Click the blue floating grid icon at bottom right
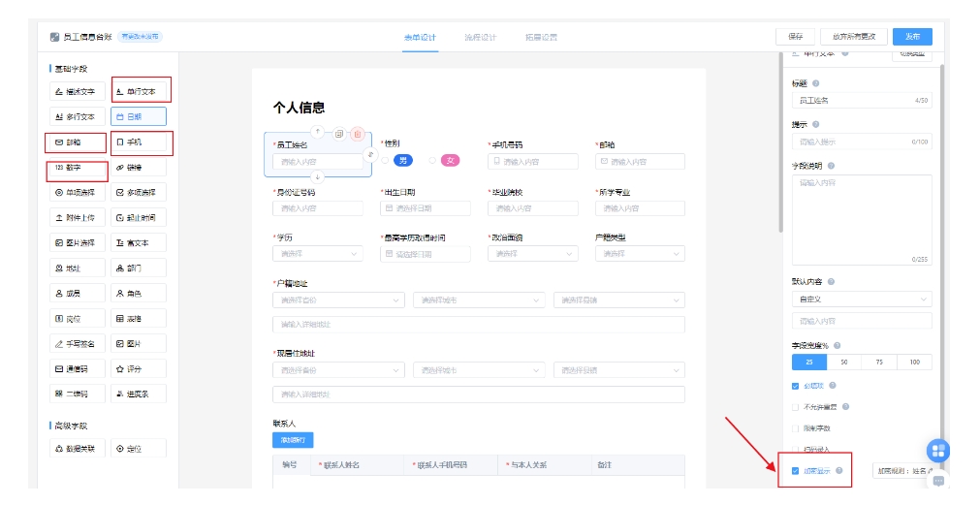This screenshot has width=980, height=505. pos(937,450)
